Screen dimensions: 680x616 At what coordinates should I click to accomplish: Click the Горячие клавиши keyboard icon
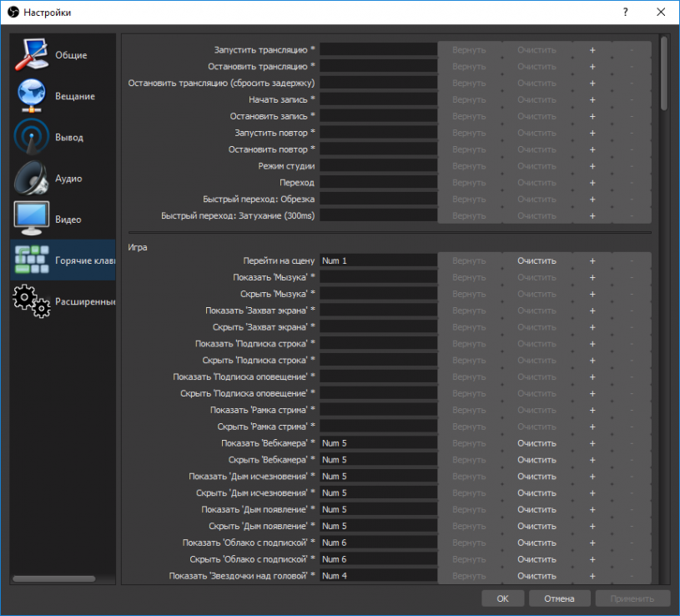32,260
